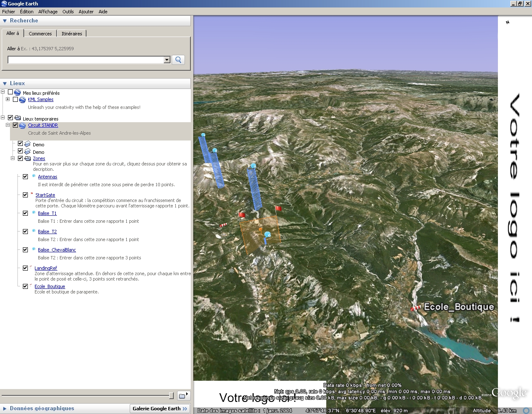532x414 pixels.
Task: Click the blue balloon atop leftmost antenna column
Action: tap(203, 135)
